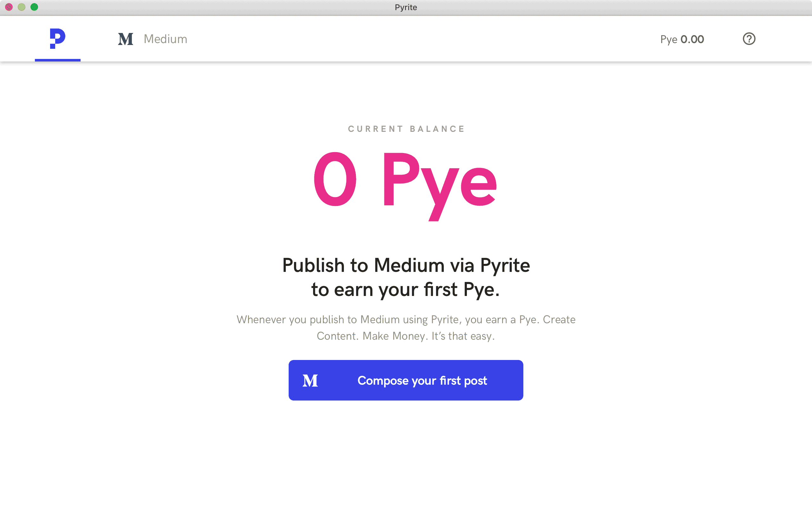Click the CURRENT BALANCE label
This screenshot has height=507, width=812.
pos(406,129)
